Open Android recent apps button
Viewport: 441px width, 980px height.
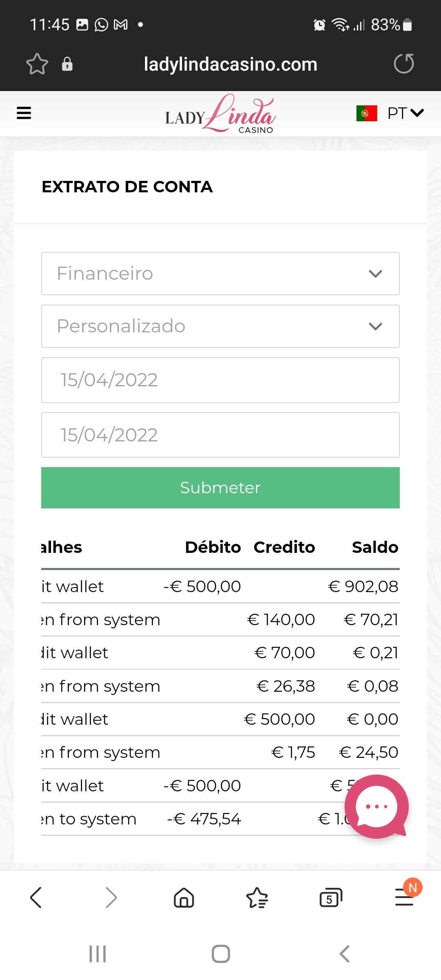(x=98, y=954)
